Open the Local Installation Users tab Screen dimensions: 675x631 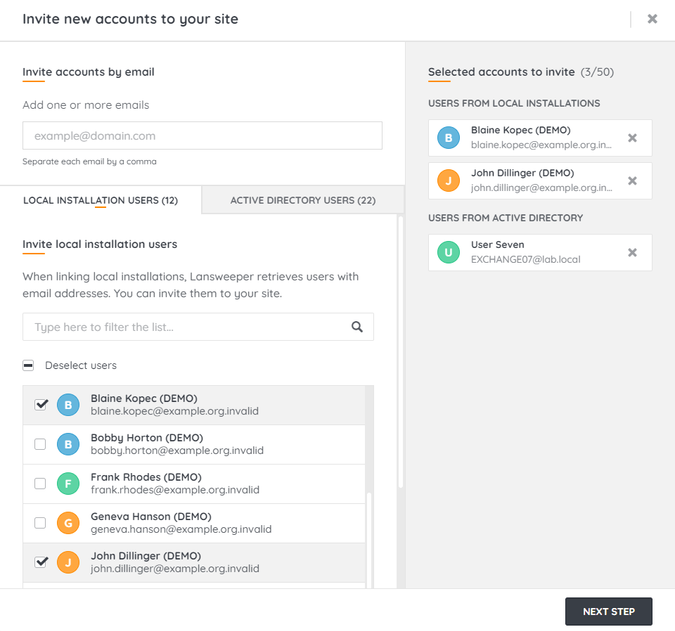tap(100, 200)
